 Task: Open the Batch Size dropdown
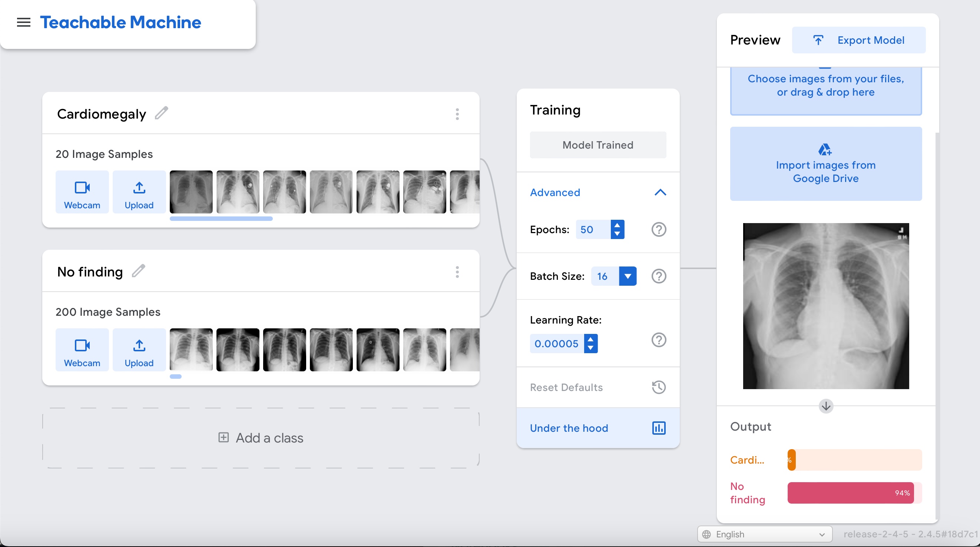click(628, 276)
